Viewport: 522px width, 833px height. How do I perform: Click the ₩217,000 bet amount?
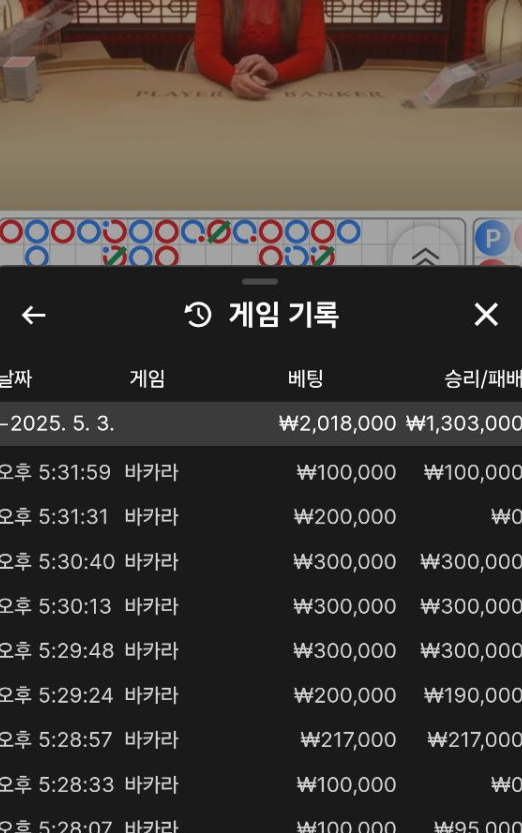pos(348,740)
